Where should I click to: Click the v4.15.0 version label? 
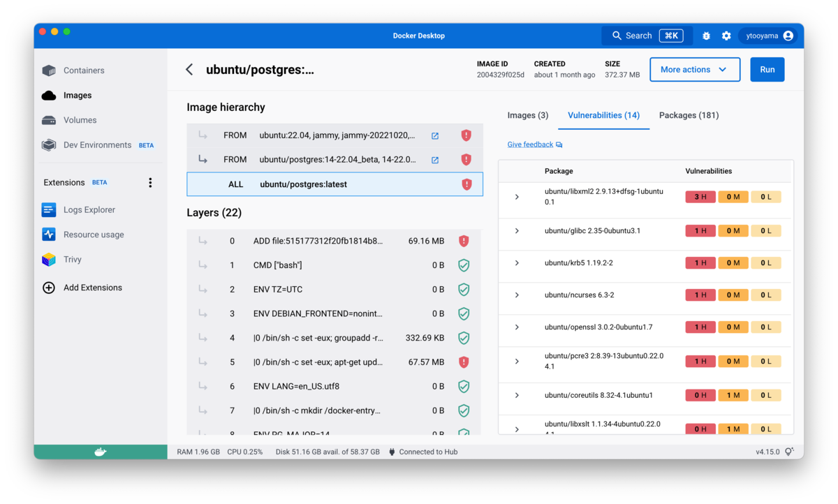767,452
